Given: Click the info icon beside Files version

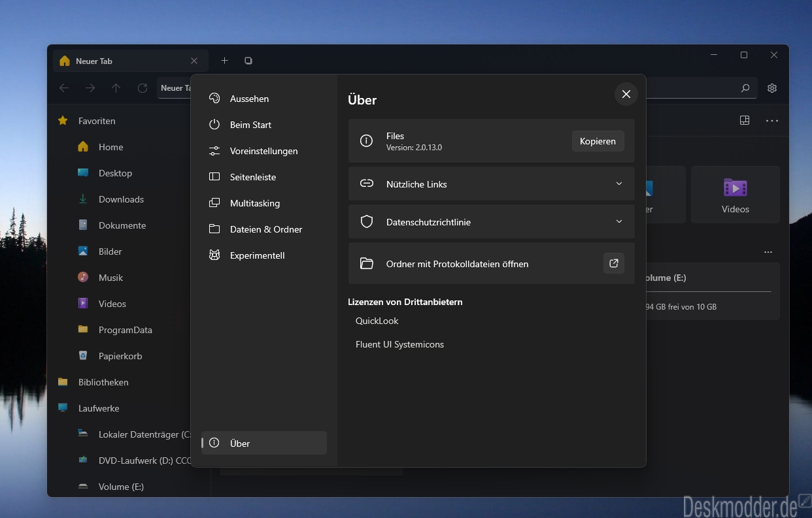Looking at the screenshot, I should click(x=367, y=140).
